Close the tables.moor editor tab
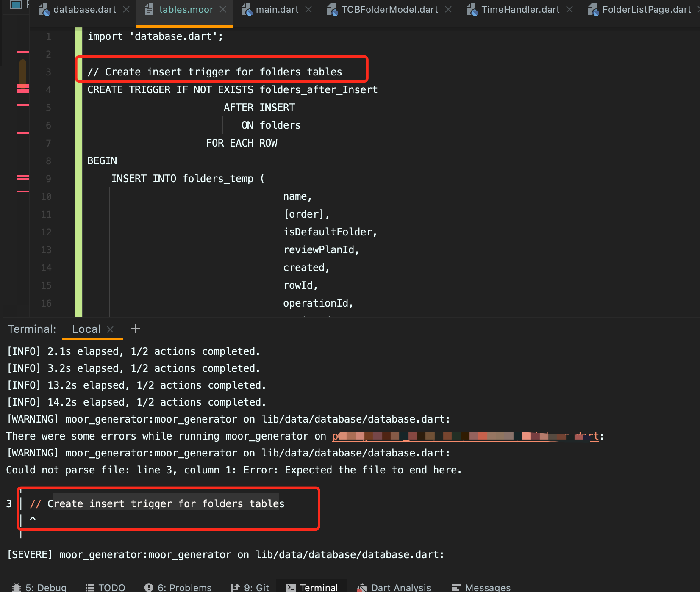Image resolution: width=700 pixels, height=592 pixels. 223,9
